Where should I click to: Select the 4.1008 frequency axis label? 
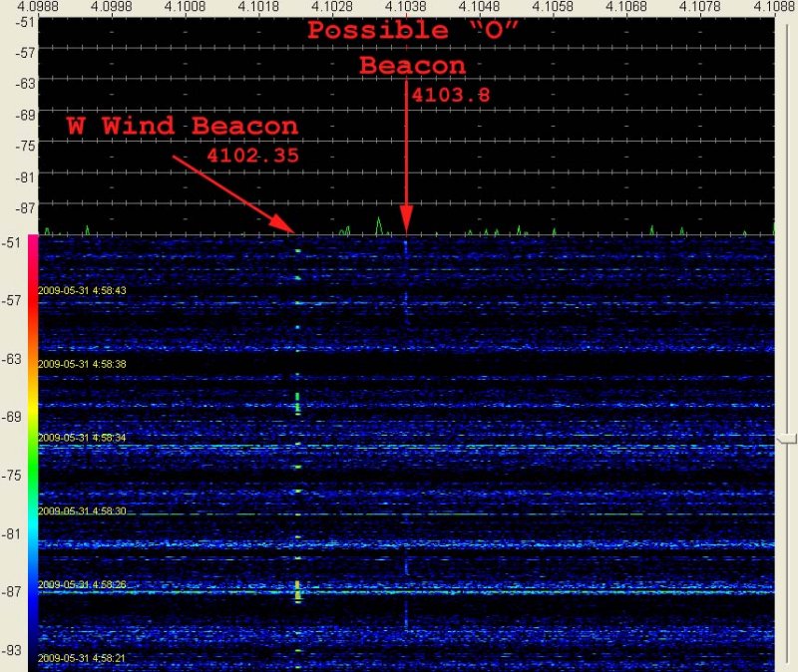186,7
